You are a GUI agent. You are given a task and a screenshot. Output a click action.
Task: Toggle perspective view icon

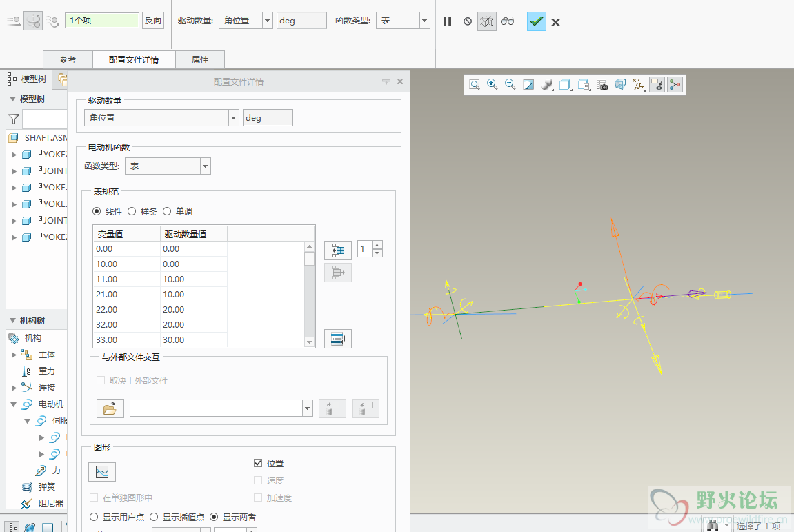coord(620,85)
